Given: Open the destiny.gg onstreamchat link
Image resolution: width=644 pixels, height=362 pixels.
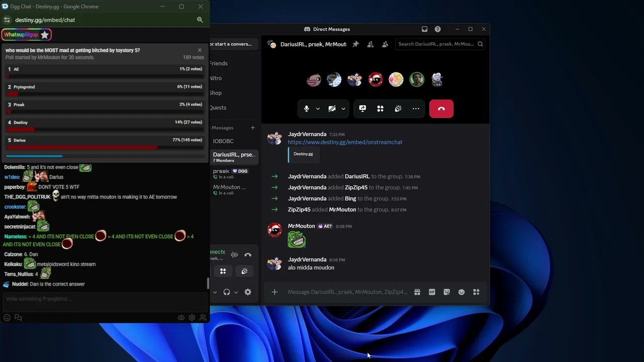Looking at the screenshot, I should [x=345, y=142].
